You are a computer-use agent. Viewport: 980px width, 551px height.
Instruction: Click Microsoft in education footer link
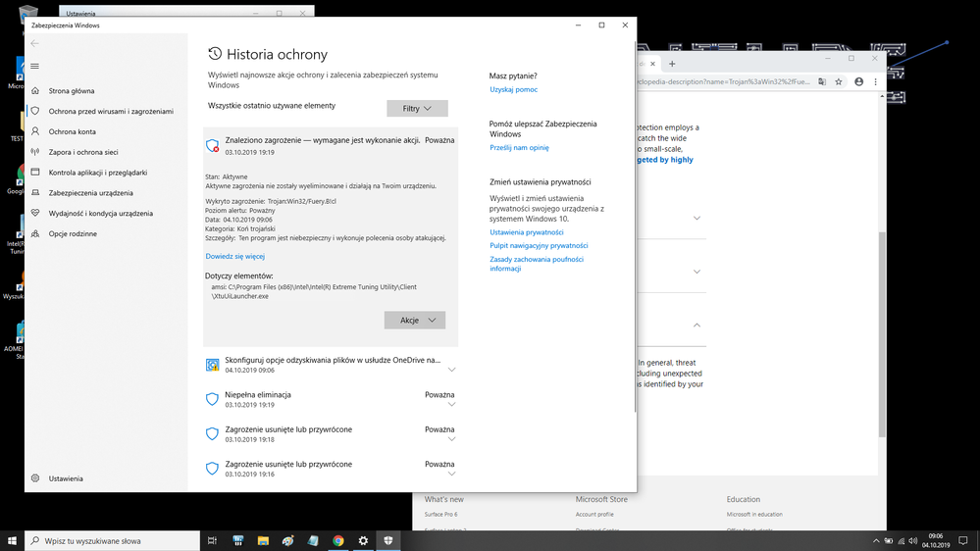[754, 514]
